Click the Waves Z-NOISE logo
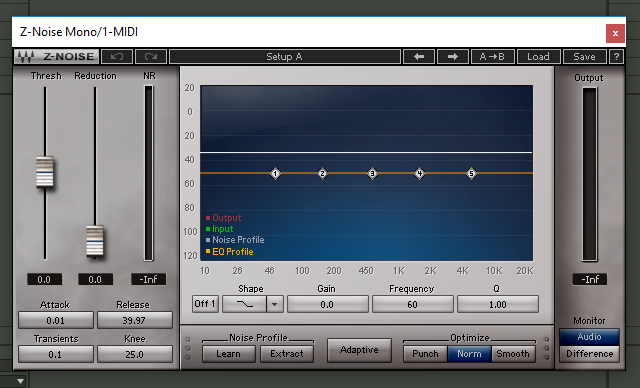 56,57
